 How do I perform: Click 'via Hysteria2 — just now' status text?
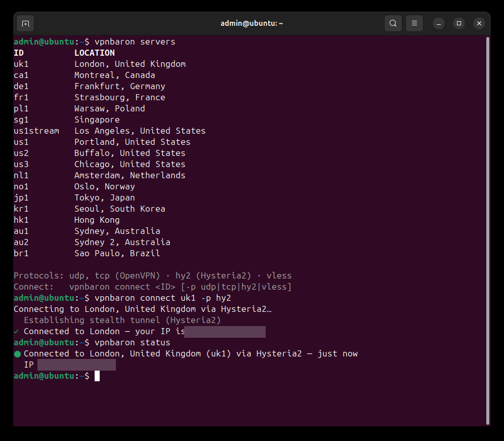tap(297, 354)
